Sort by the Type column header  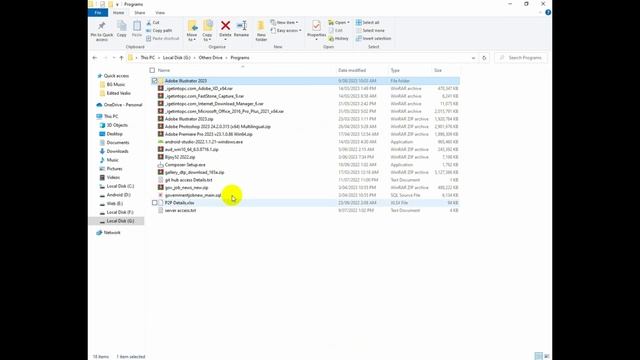tap(395, 70)
